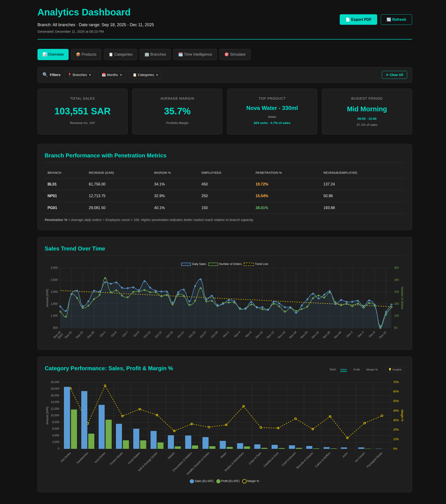446x504 pixels.
Task: Click the Branches building icon
Action: point(147,54)
